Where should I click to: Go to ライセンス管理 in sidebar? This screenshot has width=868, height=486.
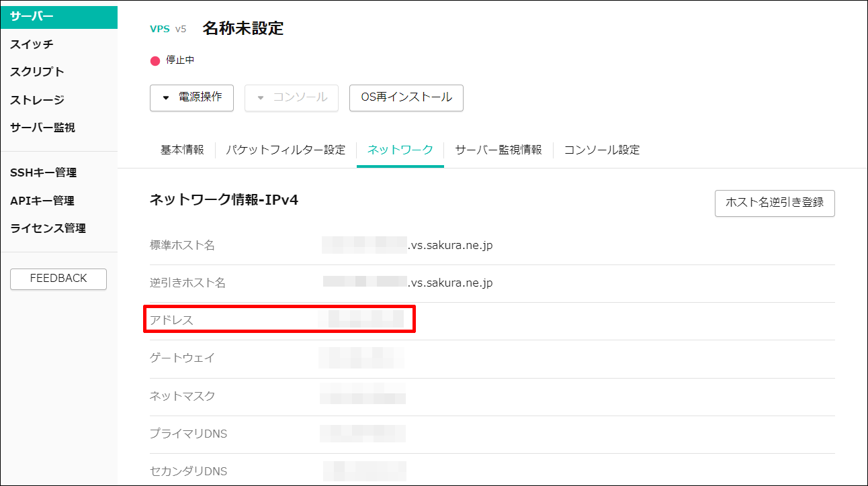48,228
